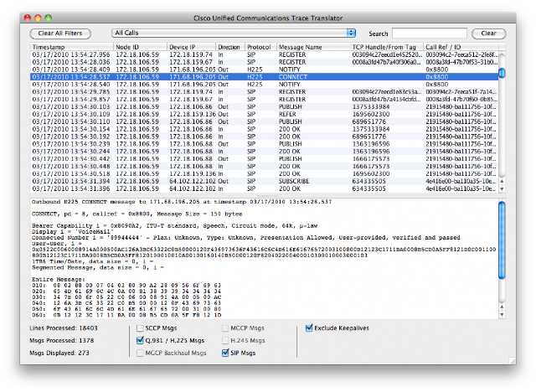Click the Bearer Capability line in detail pane
This screenshot has width=536, height=392.
[175, 226]
